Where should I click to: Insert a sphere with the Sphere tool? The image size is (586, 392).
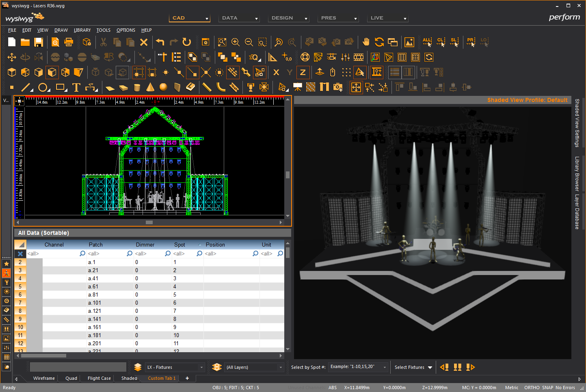tap(163, 87)
